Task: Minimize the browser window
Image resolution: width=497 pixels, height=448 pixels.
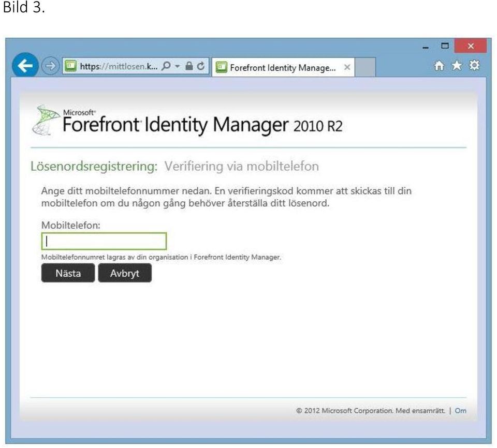Action: (x=426, y=47)
